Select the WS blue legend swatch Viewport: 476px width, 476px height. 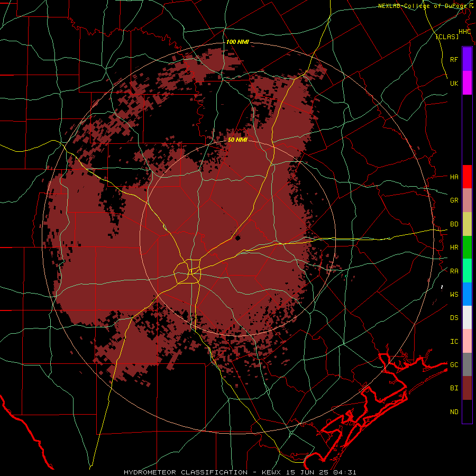tap(467, 294)
